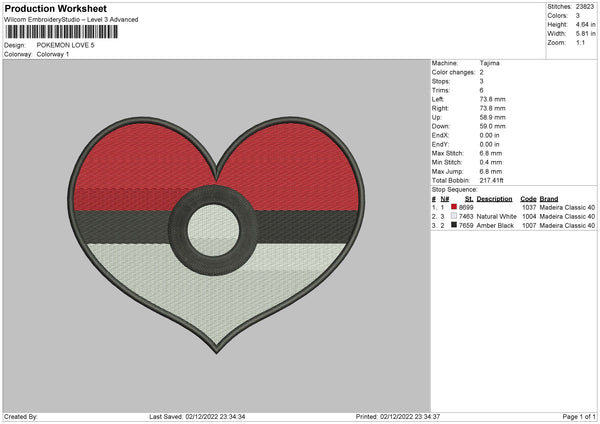Click the 'Trims:' label
This screenshot has width=600, height=424.
(440, 90)
